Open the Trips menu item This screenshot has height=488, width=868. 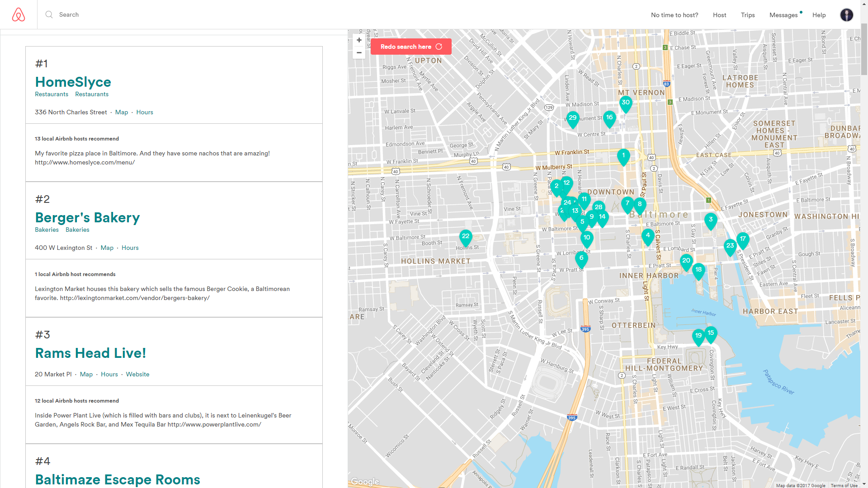coord(748,15)
